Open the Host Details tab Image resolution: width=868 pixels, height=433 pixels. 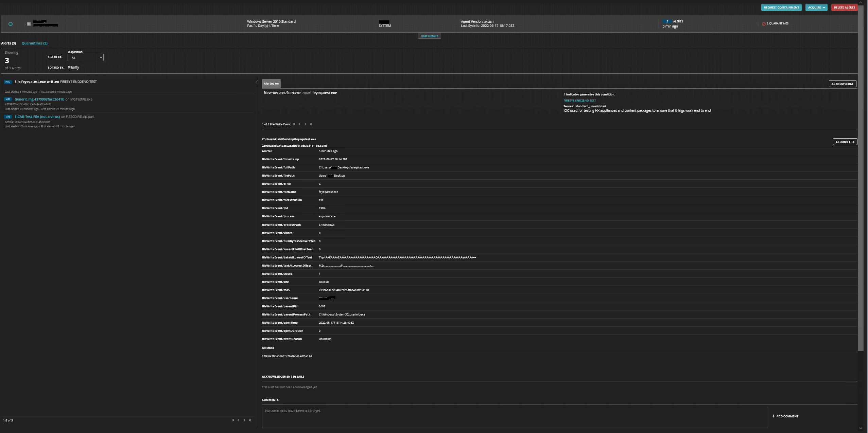tap(429, 36)
